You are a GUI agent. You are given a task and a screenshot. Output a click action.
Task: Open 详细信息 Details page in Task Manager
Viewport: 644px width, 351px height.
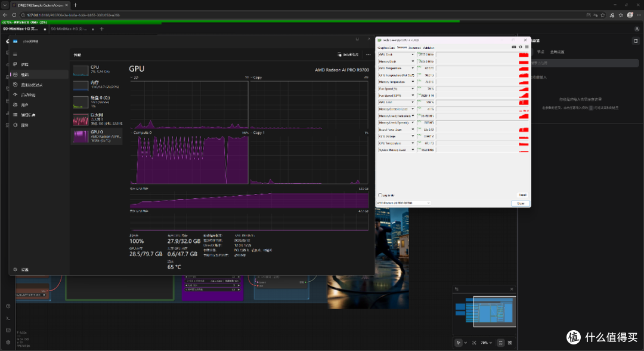click(x=39, y=115)
